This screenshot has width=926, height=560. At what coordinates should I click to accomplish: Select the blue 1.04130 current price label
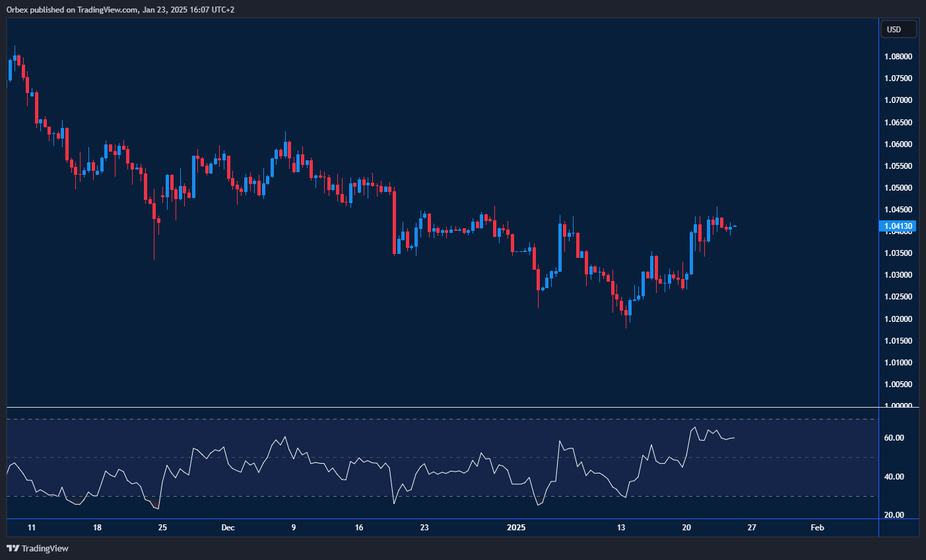pyautogui.click(x=898, y=226)
